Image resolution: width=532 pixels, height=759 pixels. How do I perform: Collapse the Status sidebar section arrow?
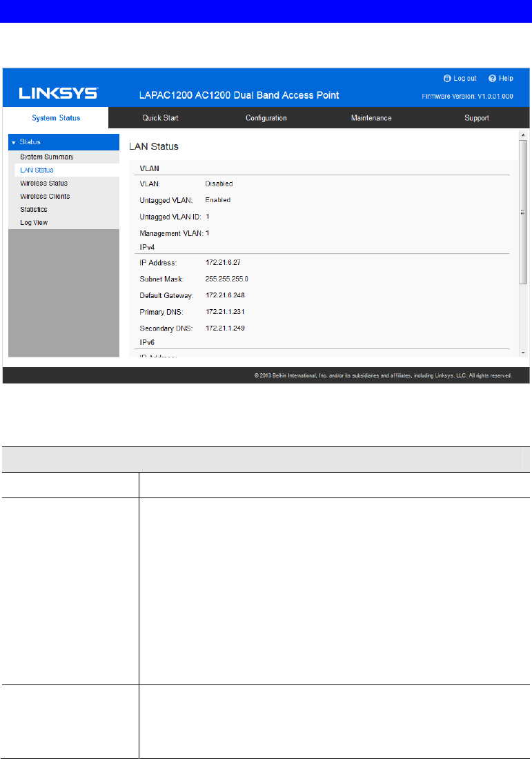pyautogui.click(x=14, y=142)
